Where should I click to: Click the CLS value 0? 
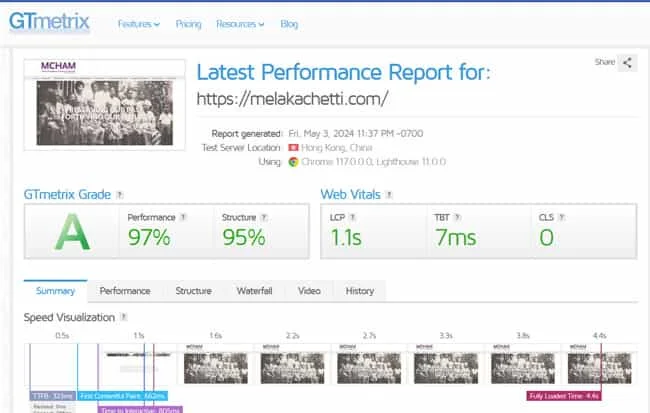pos(546,238)
